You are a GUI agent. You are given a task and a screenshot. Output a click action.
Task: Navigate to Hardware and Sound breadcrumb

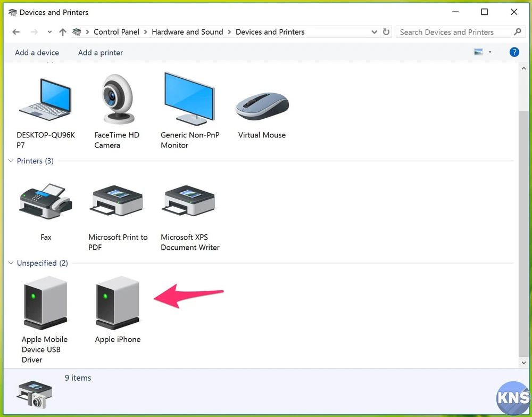(187, 32)
